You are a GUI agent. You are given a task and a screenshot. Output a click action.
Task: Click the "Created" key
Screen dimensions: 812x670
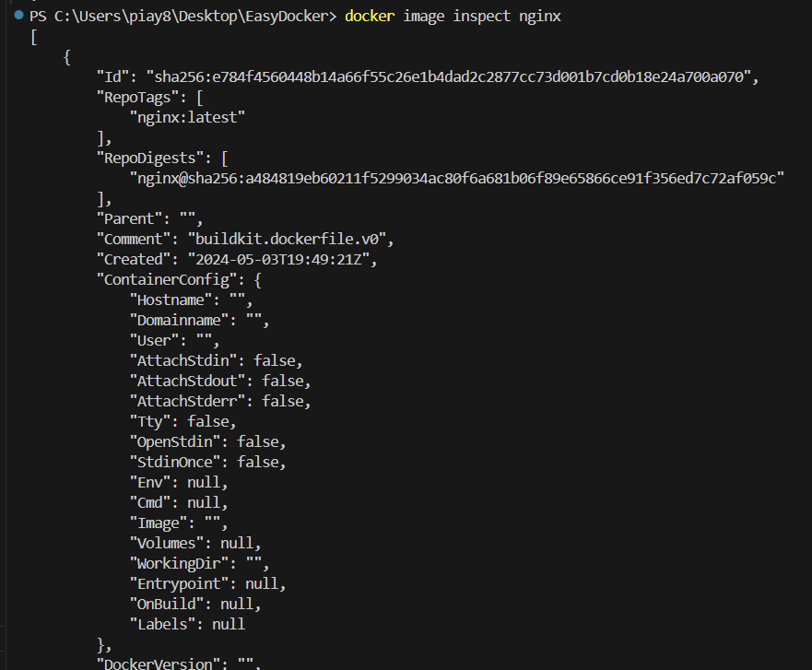134,259
